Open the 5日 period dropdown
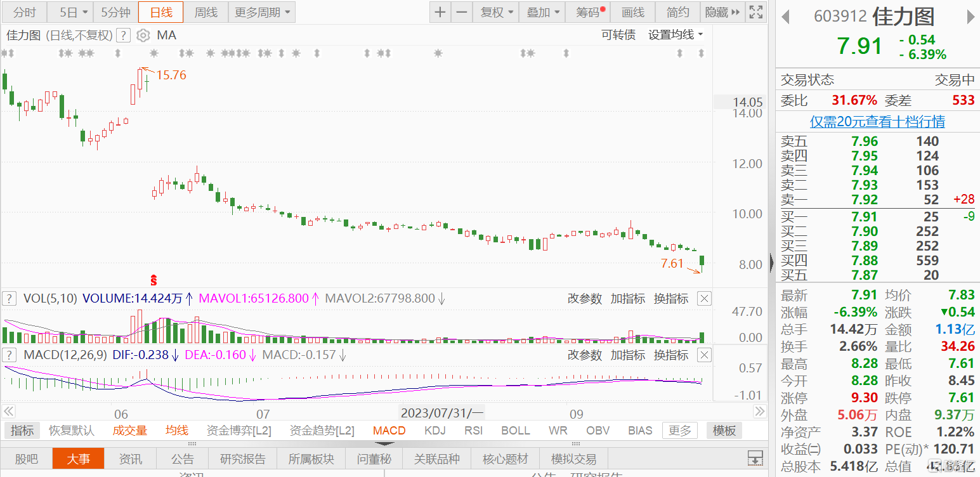Viewport: 980px width, 477px height. [x=71, y=12]
